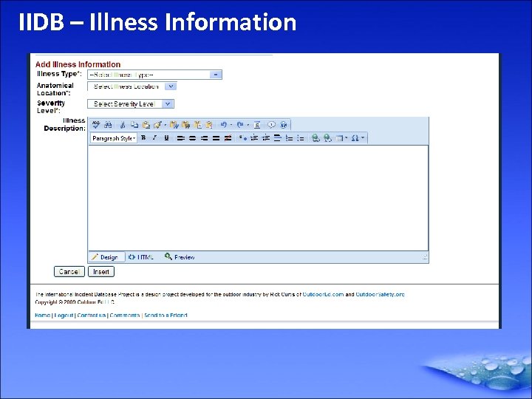
Task: Redo the last undone action
Action: click(240, 125)
